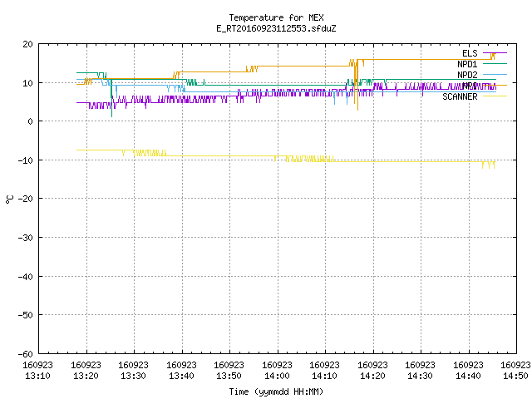
Task: Click the SCANNER legend label
Action: click(x=460, y=96)
